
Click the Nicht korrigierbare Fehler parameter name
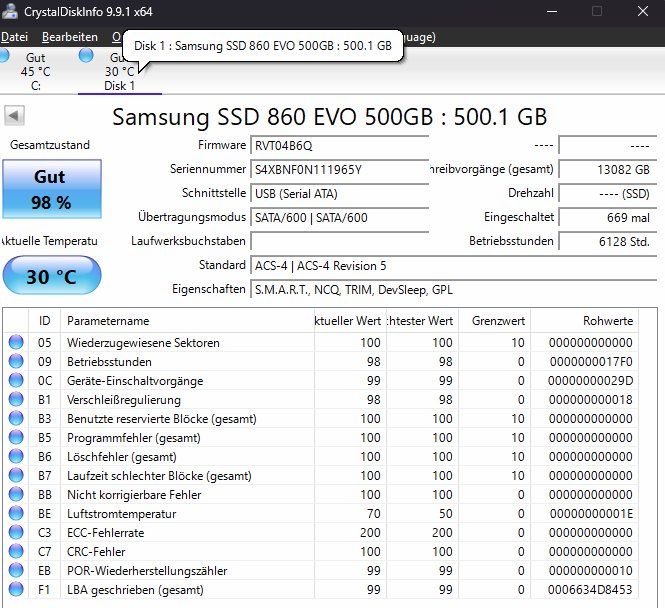coord(134,495)
